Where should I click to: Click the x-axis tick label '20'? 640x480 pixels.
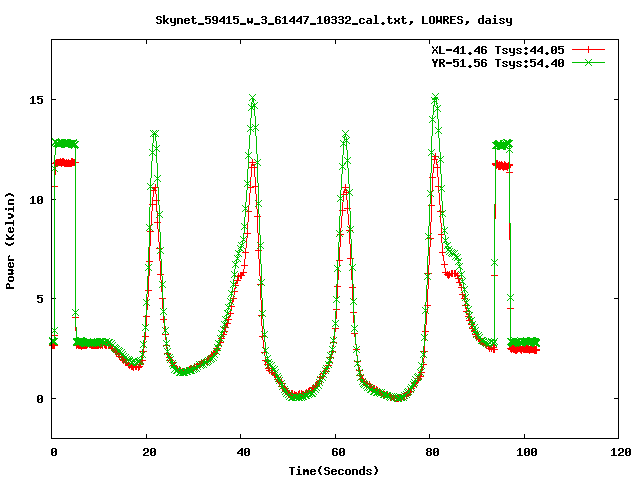(x=149, y=452)
